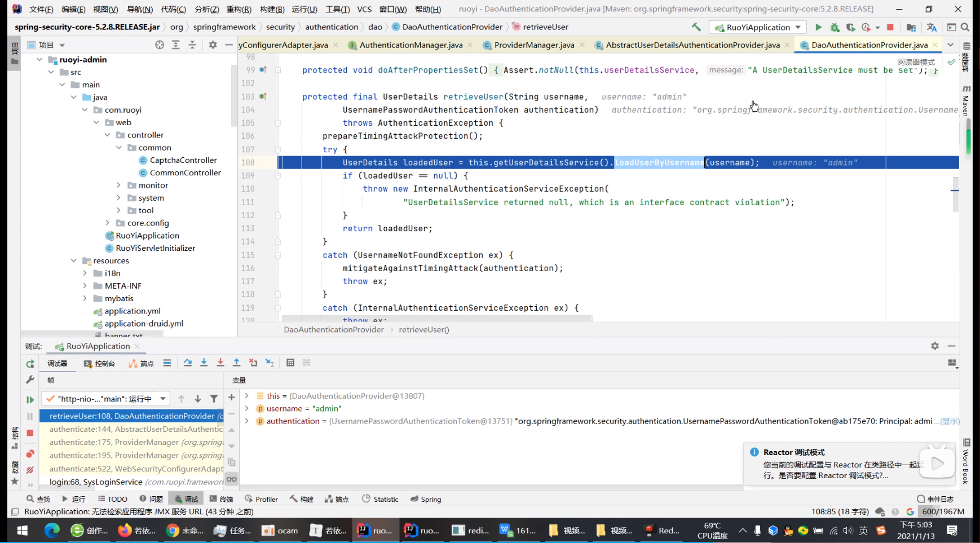Close the DaoAuthenticationProvider.java tab
The width and height of the screenshot is (980, 543).
click(935, 45)
